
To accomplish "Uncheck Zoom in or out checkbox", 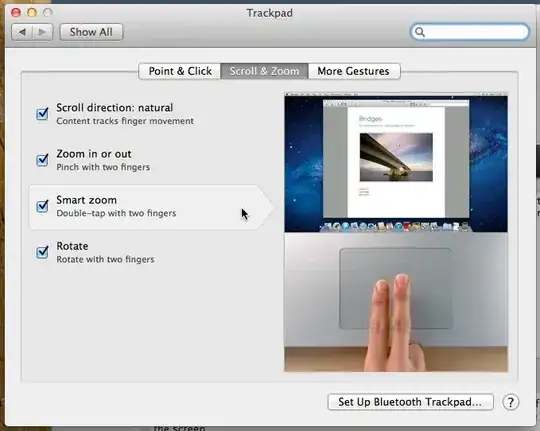I will tap(42, 160).
